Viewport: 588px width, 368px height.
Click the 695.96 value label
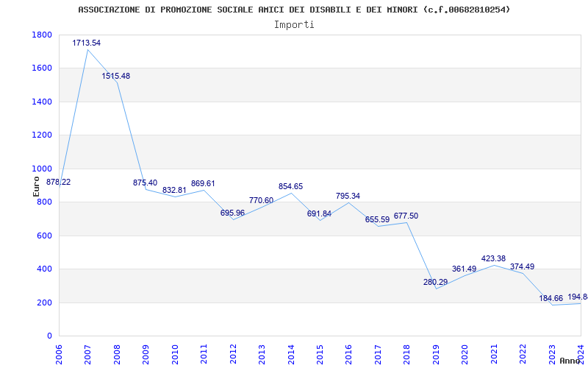[232, 213]
